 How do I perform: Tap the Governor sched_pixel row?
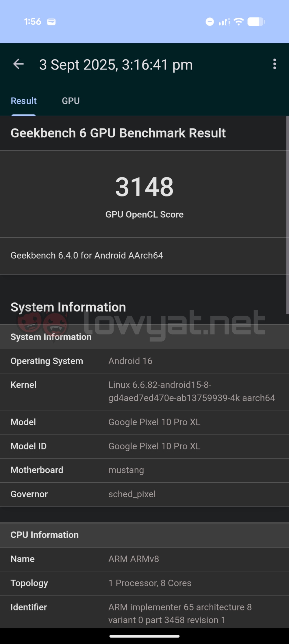tap(144, 494)
